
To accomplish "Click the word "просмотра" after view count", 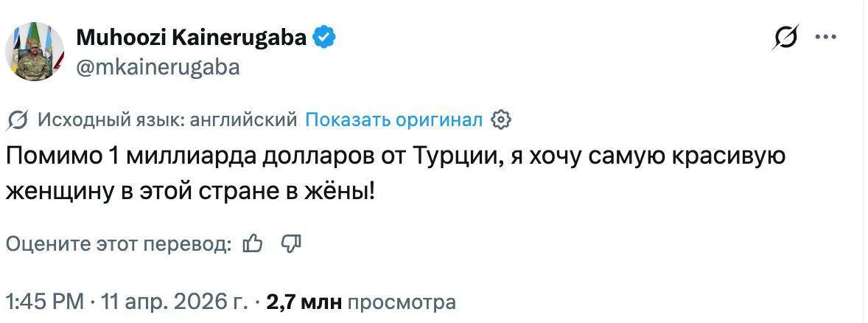I will click(401, 302).
